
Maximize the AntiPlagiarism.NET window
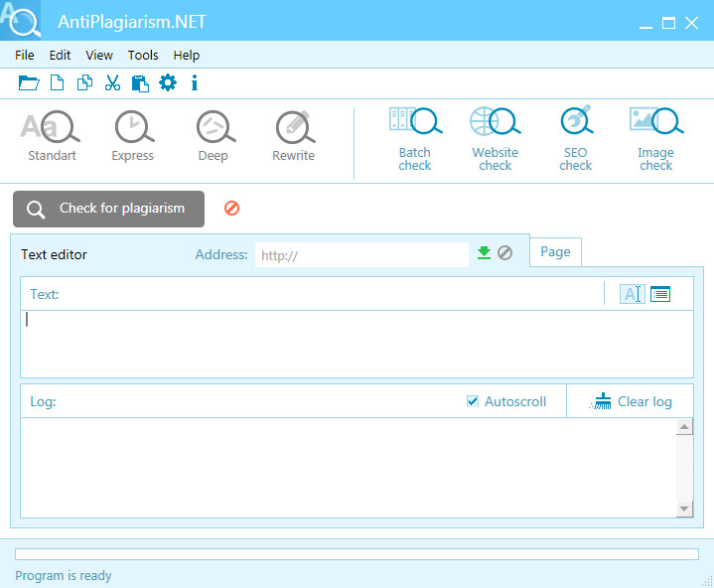pos(668,23)
